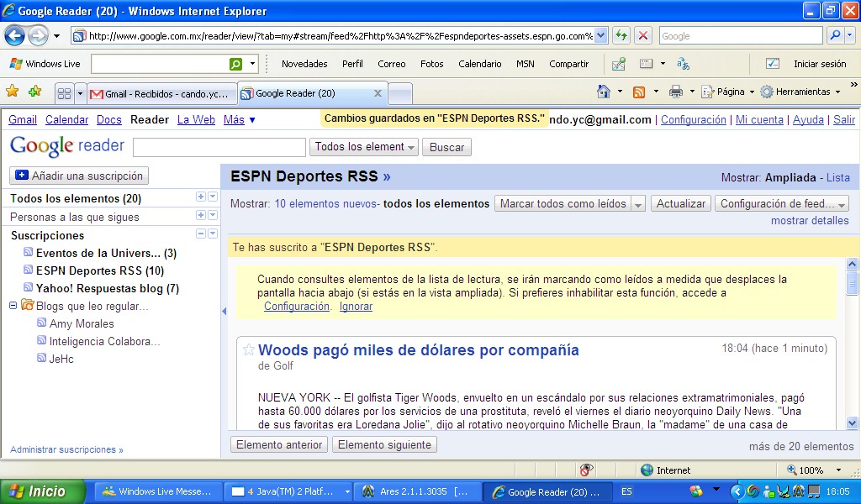The width and height of the screenshot is (861, 504).
Task: Open Configuración de feed dropdown
Action: click(x=781, y=203)
